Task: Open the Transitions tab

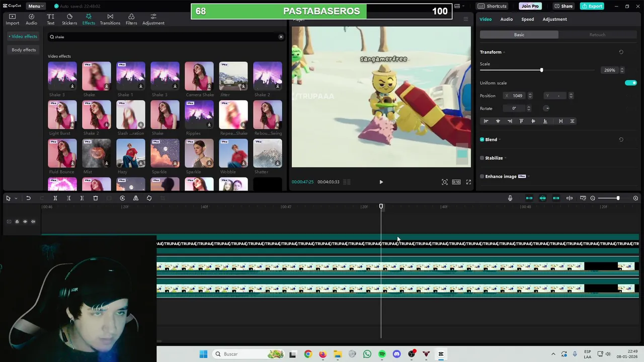Action: point(110,19)
